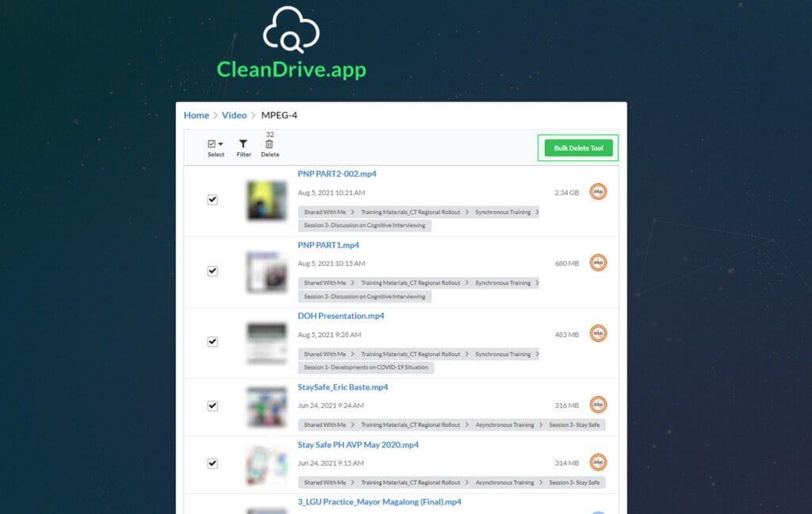Open PNP PART2-002.mp4 file link
The image size is (812, 514).
point(337,174)
